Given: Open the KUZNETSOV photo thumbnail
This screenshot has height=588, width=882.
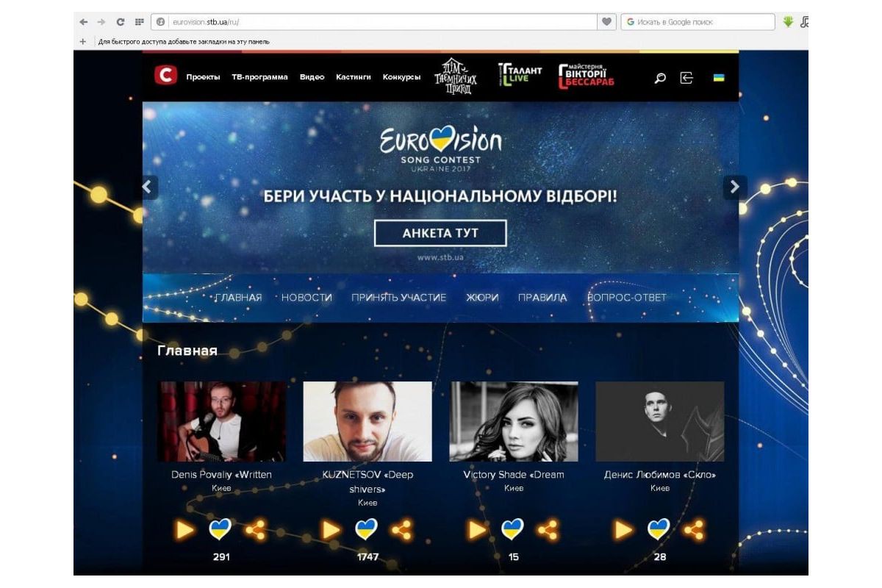Looking at the screenshot, I should click(367, 422).
